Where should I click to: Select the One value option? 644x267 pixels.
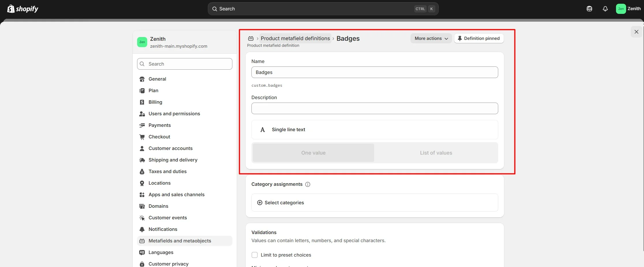313,153
